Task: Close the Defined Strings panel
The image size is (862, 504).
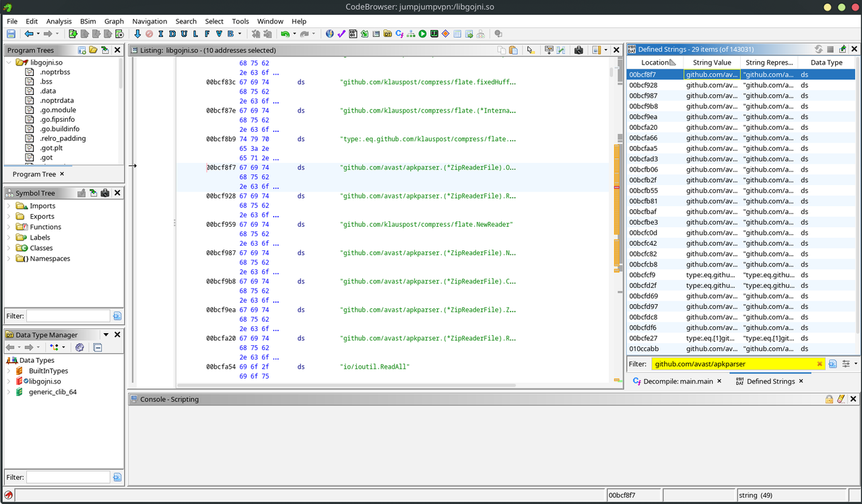Action: coord(855,49)
